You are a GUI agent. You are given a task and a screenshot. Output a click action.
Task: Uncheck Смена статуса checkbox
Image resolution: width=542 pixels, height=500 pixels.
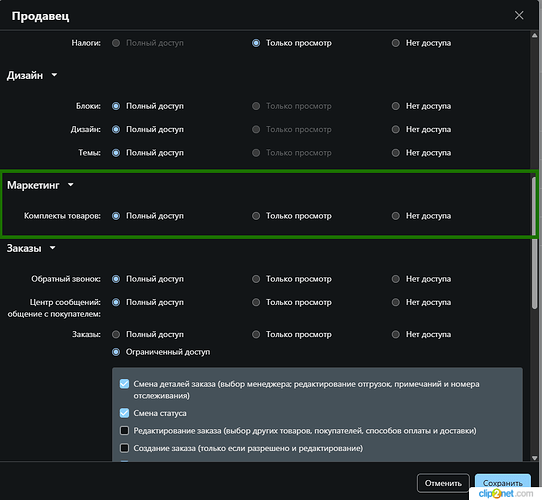click(x=124, y=413)
